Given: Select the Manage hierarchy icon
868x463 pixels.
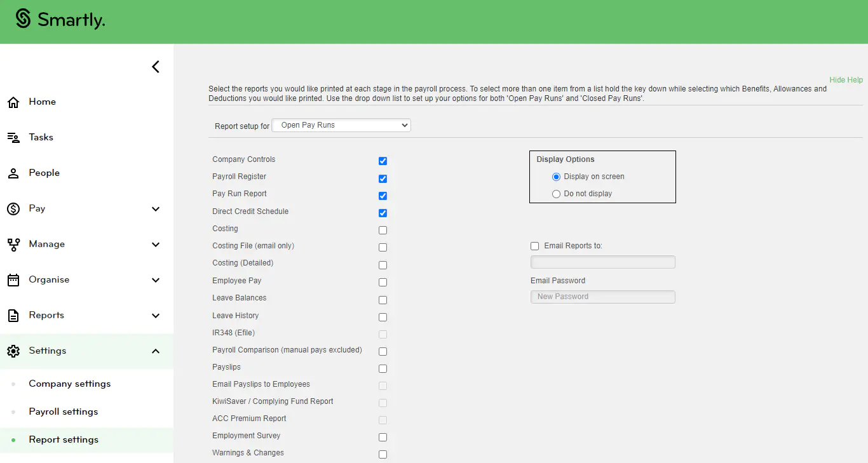Looking at the screenshot, I should tap(14, 243).
